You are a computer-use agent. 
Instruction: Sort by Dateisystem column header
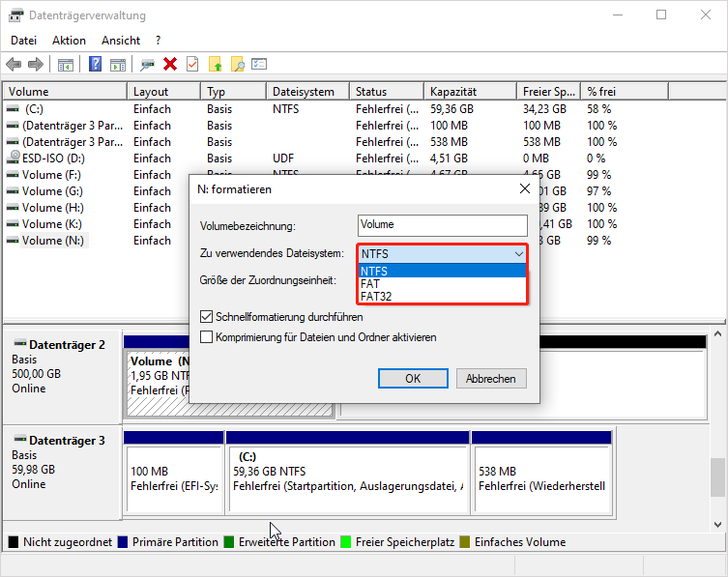[307, 92]
